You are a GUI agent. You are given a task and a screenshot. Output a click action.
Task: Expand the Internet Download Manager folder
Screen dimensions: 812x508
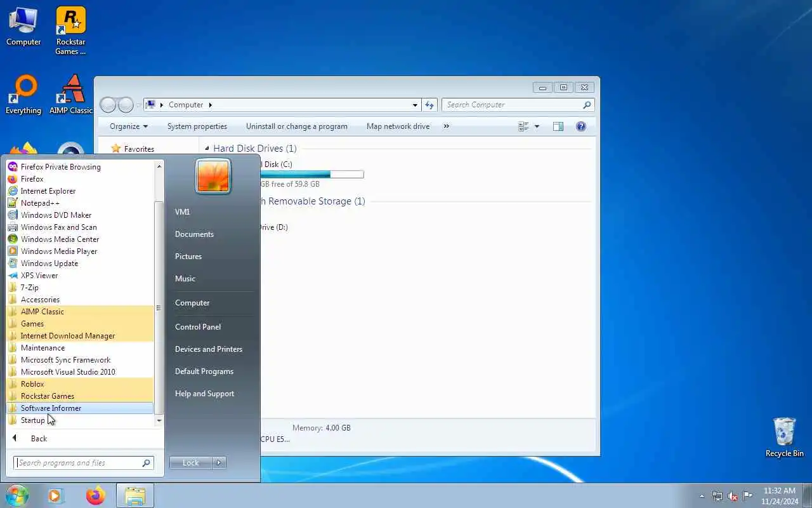(x=80, y=336)
